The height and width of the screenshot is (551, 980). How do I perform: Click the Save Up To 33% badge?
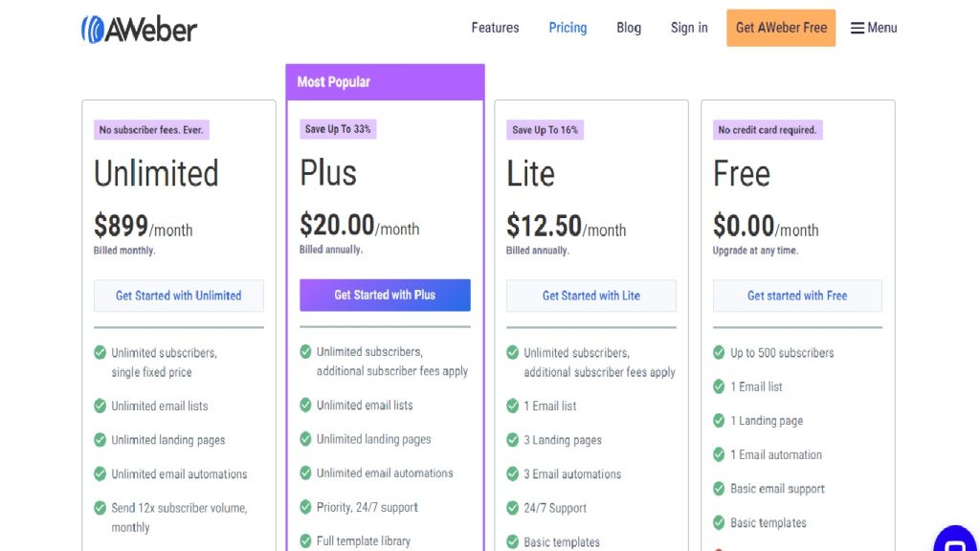pyautogui.click(x=338, y=129)
